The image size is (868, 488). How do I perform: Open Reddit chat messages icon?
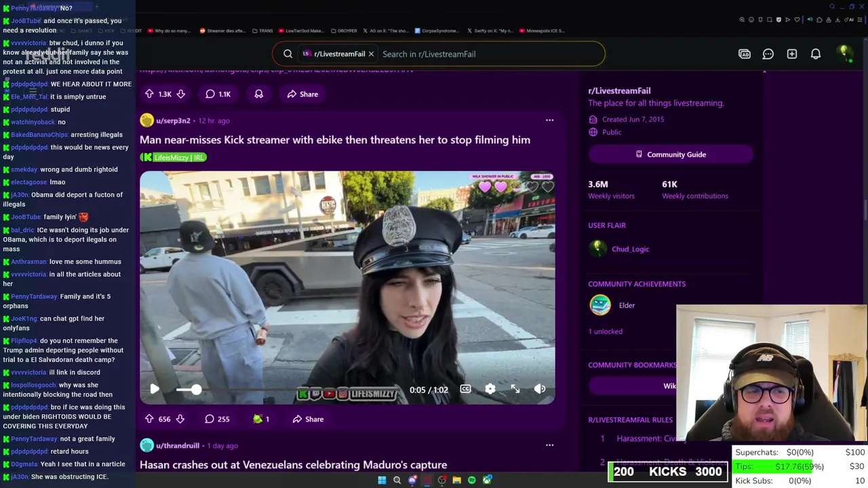click(x=768, y=54)
